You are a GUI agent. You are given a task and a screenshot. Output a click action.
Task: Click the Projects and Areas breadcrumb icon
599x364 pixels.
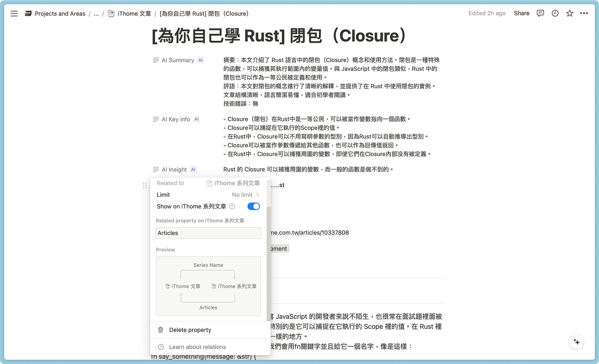click(x=28, y=14)
